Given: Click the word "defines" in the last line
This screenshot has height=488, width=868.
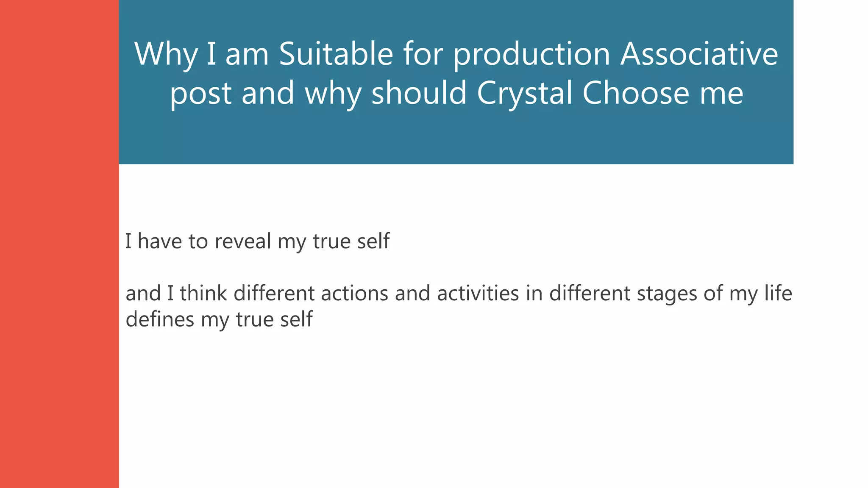Looking at the screenshot, I should tap(160, 319).
